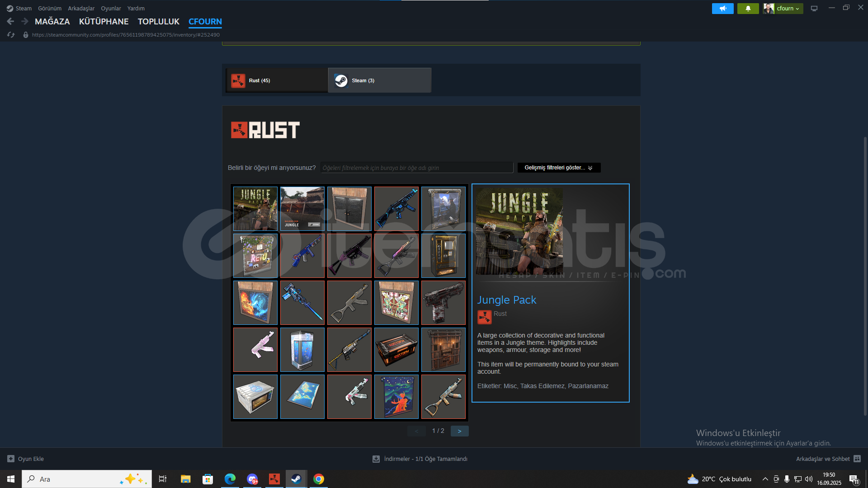Select the bloody semi-auto pistol skin
868x488 pixels.
pyautogui.click(x=443, y=303)
